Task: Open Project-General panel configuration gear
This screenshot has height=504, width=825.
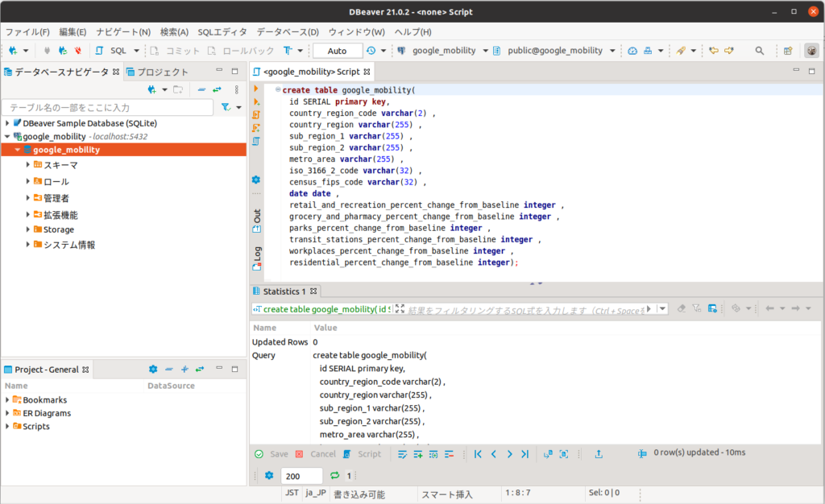Action: (153, 370)
